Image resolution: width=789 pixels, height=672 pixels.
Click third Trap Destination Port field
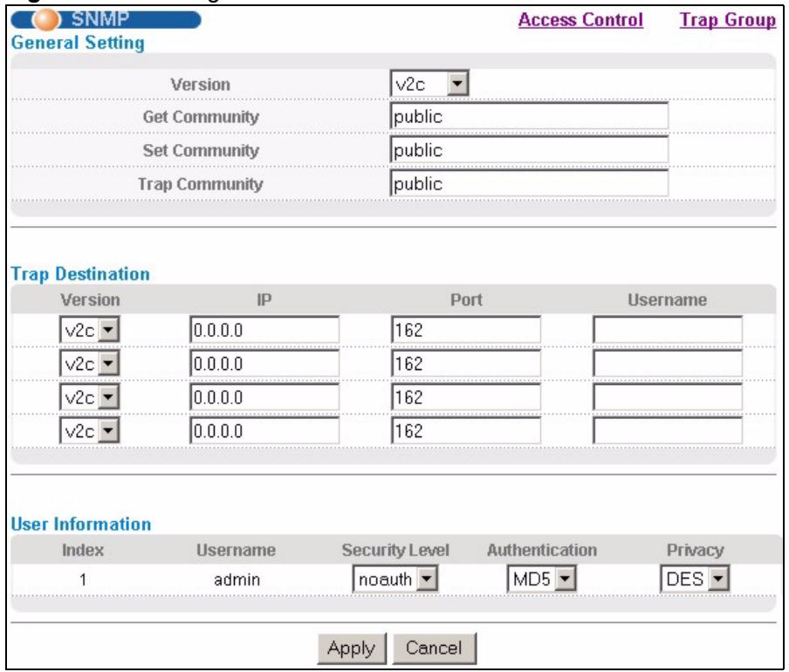pos(466,397)
